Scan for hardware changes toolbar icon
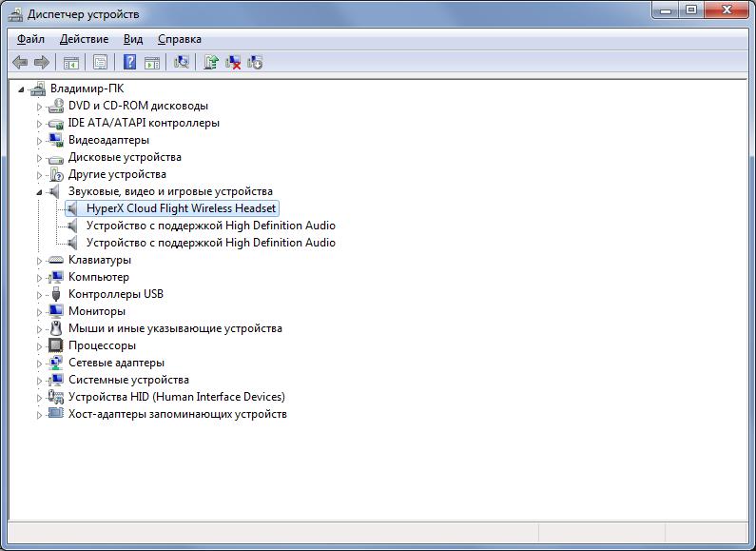This screenshot has height=551, width=756. pyautogui.click(x=182, y=62)
